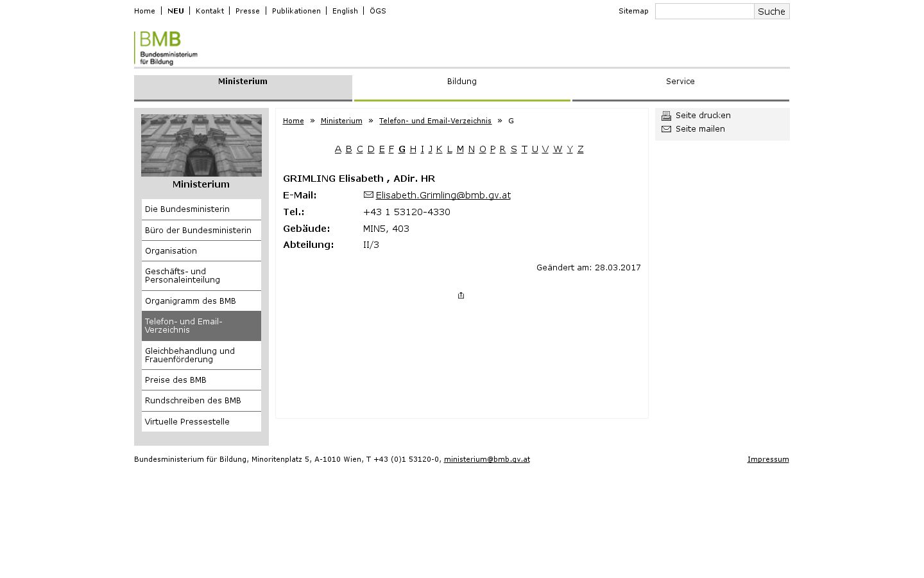
Task: Open Rundschreiben des BMB sidebar item
Action: [x=201, y=401]
